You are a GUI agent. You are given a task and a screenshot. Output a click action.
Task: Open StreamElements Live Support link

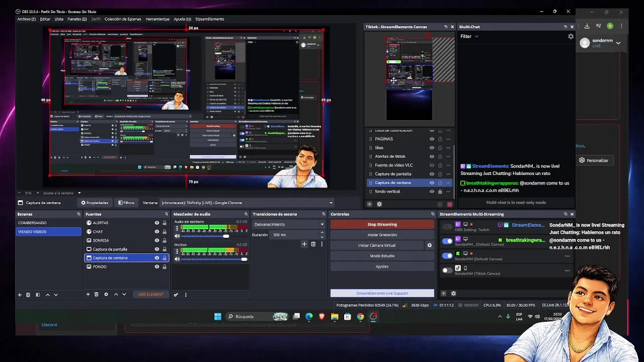(x=382, y=293)
